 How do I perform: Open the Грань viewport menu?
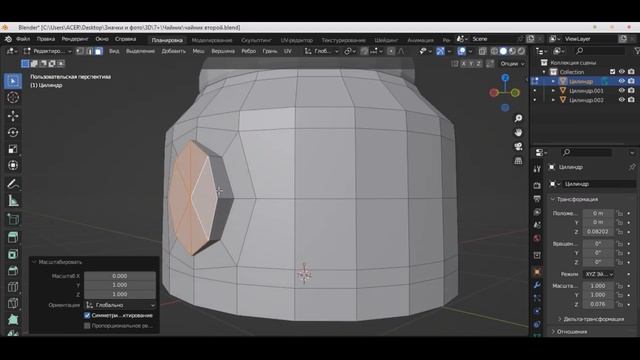click(x=270, y=51)
